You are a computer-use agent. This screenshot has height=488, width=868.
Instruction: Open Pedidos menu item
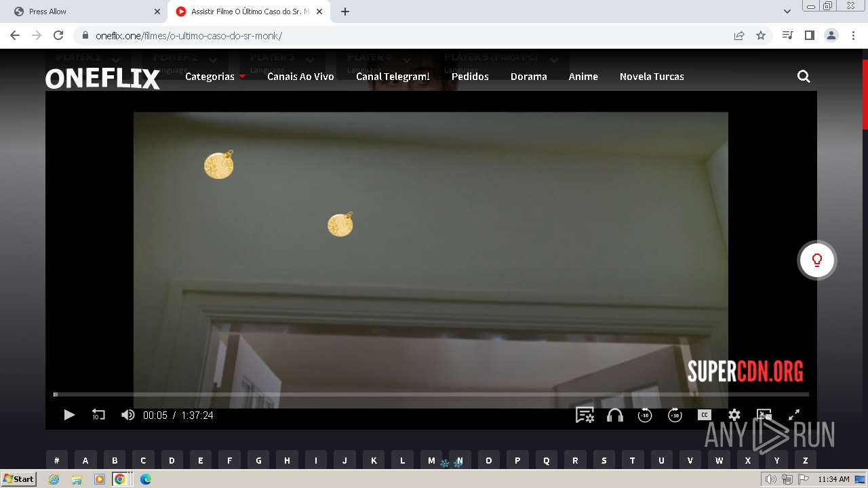point(470,77)
